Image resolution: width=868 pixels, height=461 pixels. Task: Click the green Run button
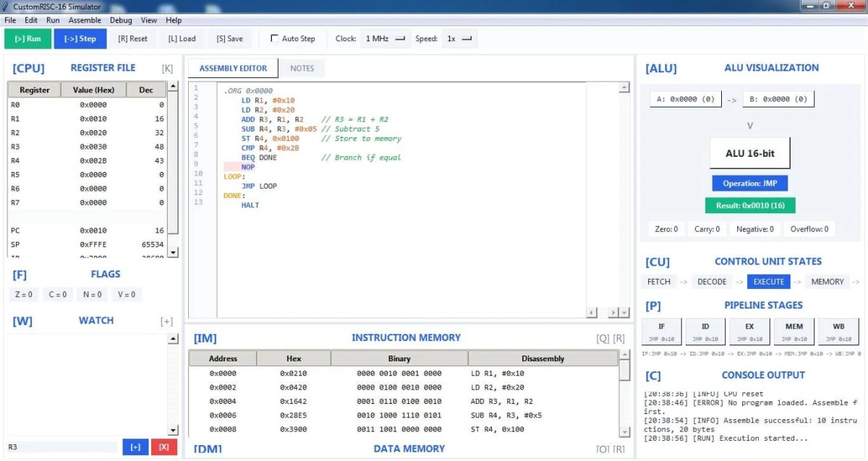(27, 39)
